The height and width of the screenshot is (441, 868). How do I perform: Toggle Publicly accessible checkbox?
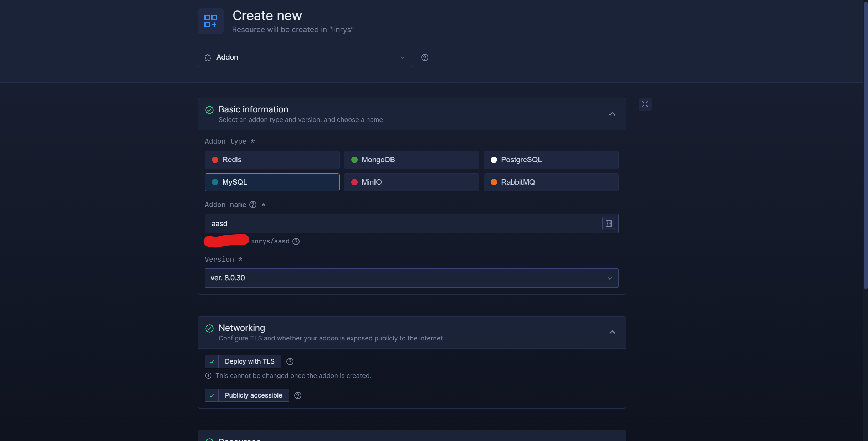tap(212, 395)
